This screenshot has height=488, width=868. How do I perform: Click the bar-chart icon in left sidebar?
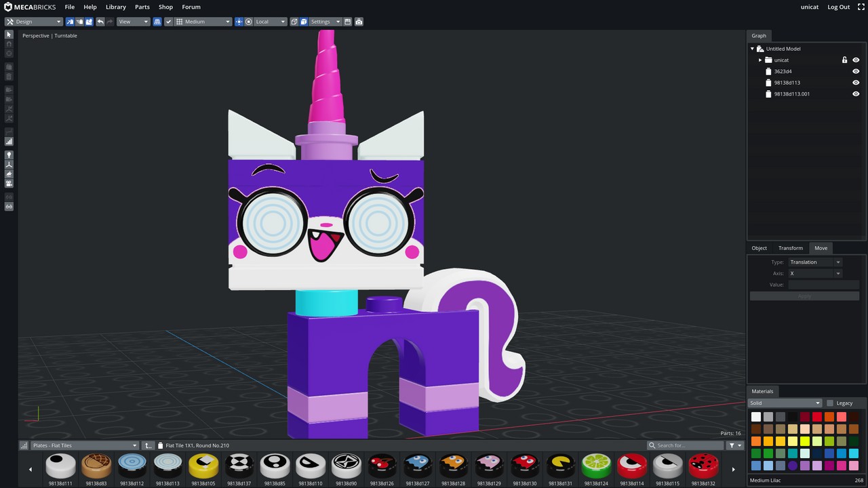coord(9,142)
